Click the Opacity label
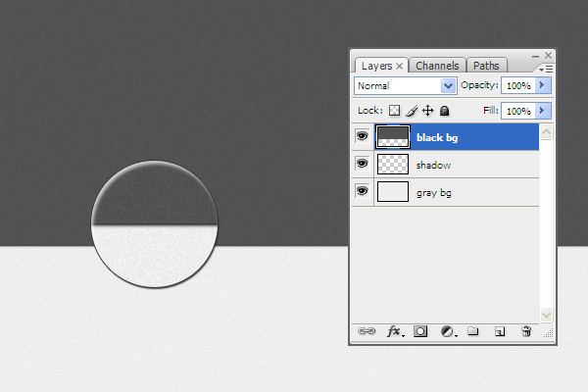The width and height of the screenshot is (588, 392). click(x=479, y=85)
